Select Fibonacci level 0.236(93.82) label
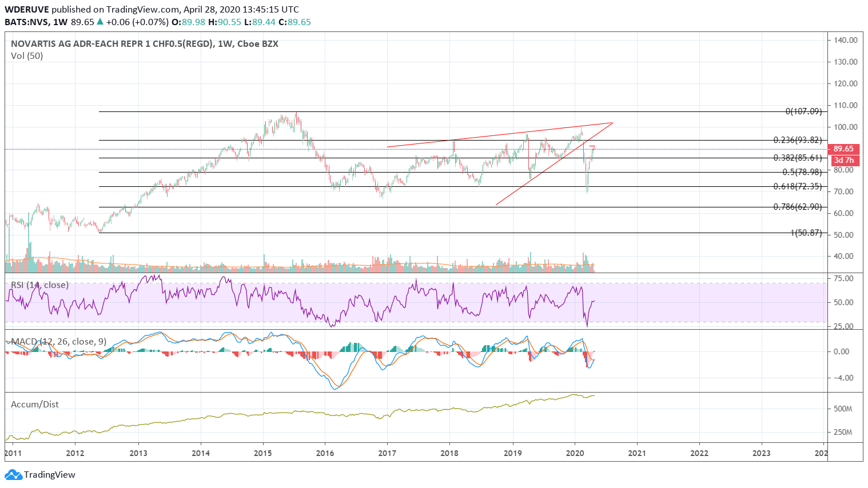The height and width of the screenshot is (488, 868). [797, 140]
